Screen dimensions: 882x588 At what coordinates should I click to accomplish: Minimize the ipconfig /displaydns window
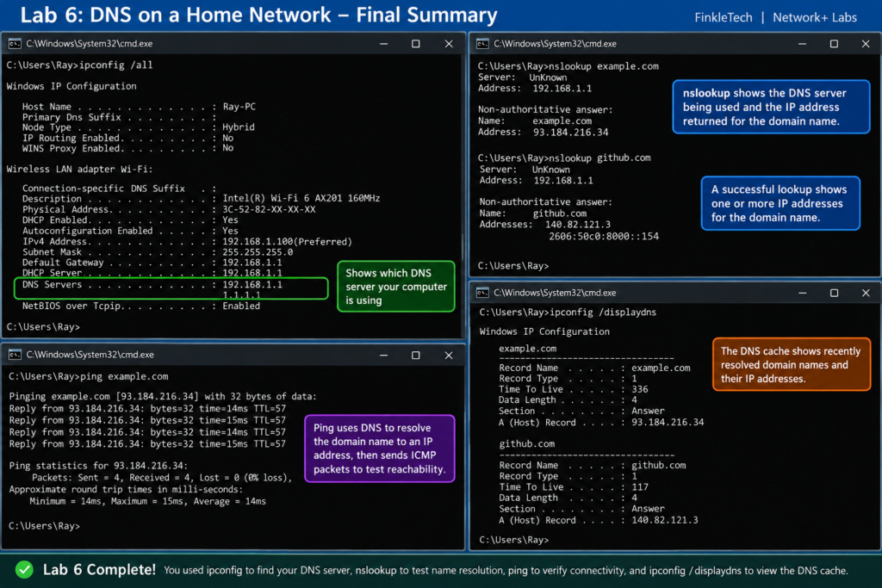(x=802, y=293)
